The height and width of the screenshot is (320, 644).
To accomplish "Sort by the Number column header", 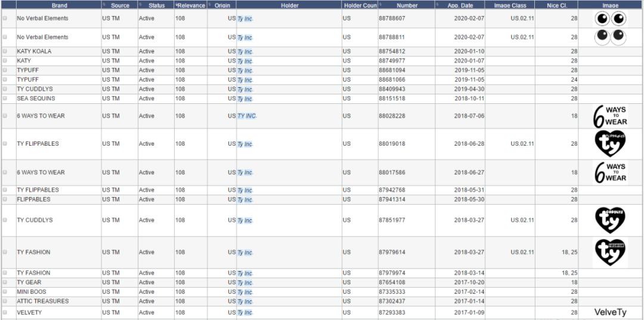I will (407, 5).
